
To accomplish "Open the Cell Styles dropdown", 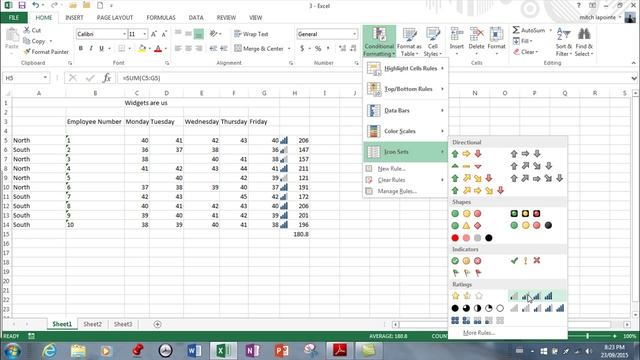I will (433, 41).
